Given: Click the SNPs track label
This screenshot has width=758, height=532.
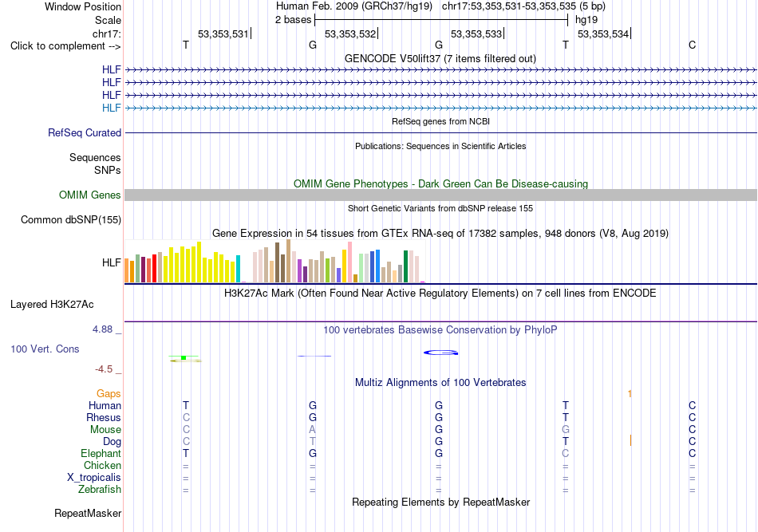Looking at the screenshot, I should pos(108,170).
